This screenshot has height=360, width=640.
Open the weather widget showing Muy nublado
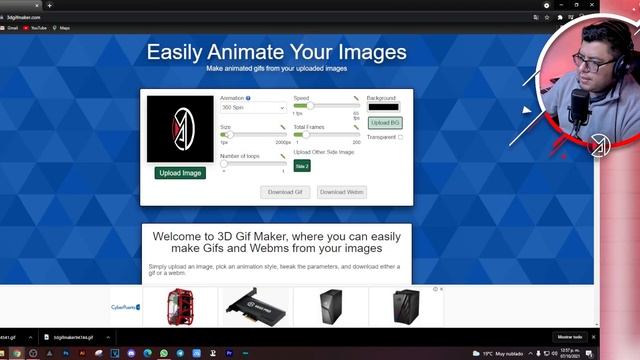tap(498, 353)
